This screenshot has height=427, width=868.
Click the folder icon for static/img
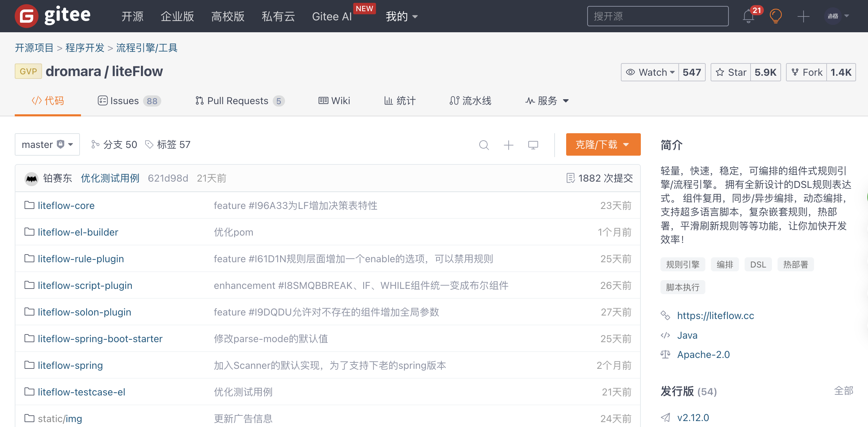(29, 418)
